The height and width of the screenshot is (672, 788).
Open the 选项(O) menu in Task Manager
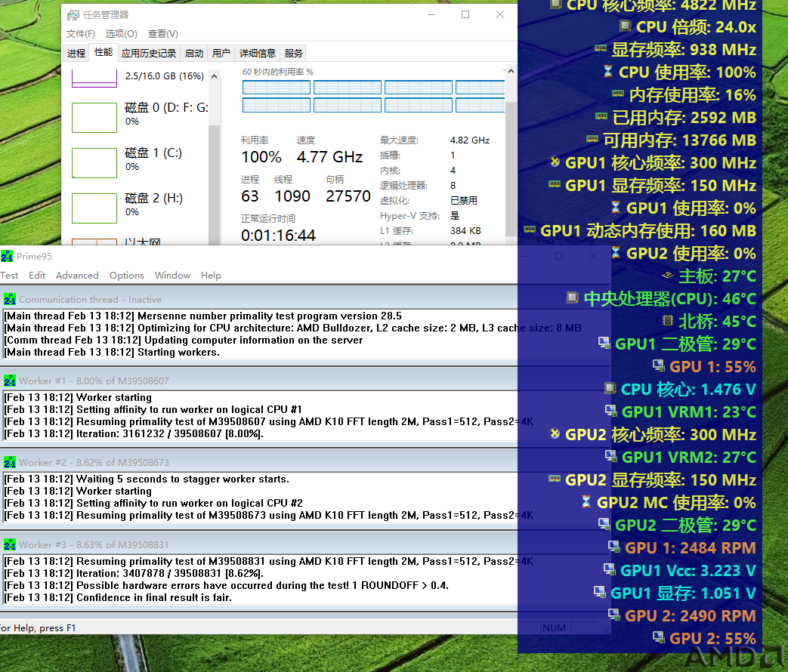(121, 34)
